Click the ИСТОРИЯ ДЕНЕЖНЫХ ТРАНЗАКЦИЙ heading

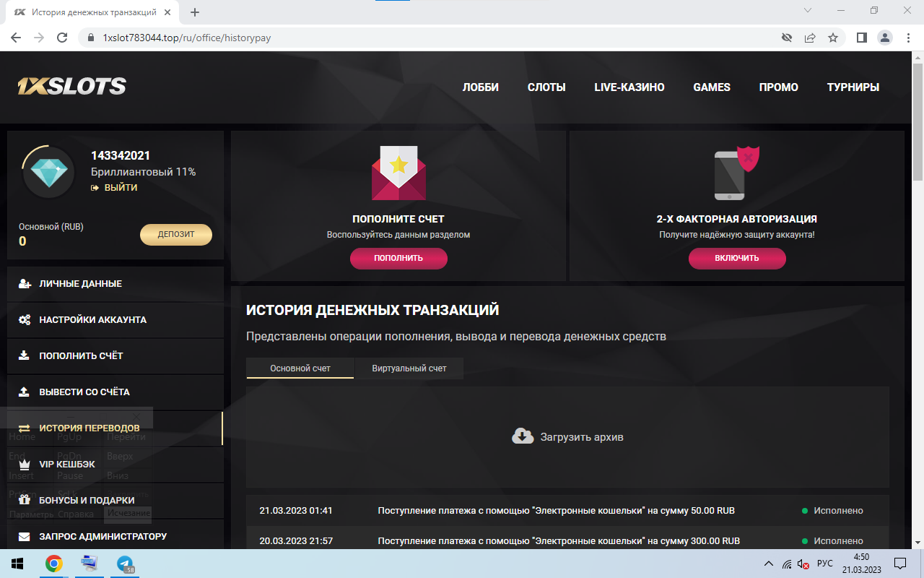(x=372, y=311)
